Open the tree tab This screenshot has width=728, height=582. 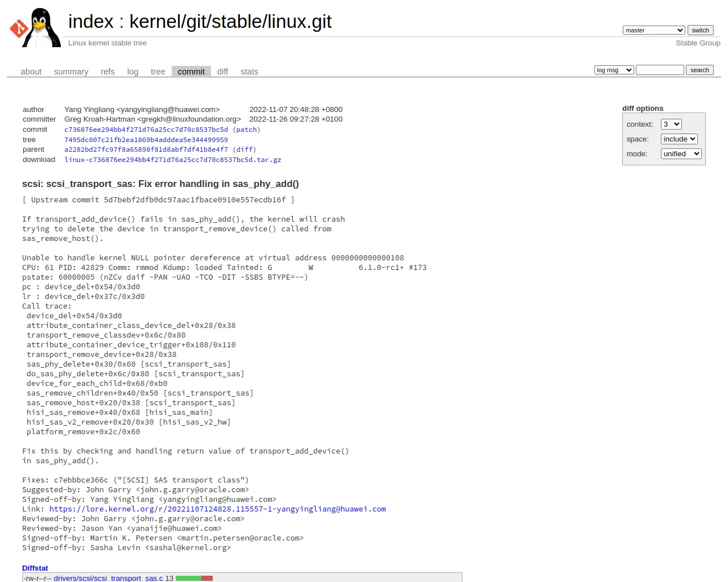pos(158,72)
